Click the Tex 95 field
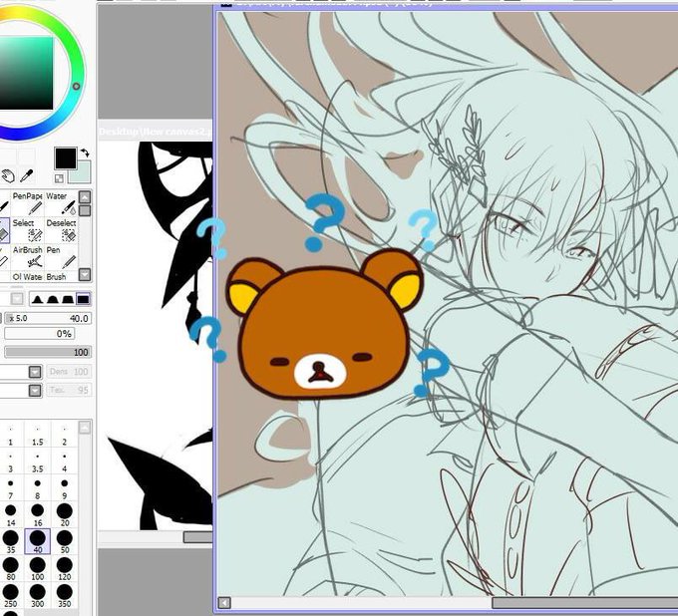The height and width of the screenshot is (616, 678). coord(69,390)
